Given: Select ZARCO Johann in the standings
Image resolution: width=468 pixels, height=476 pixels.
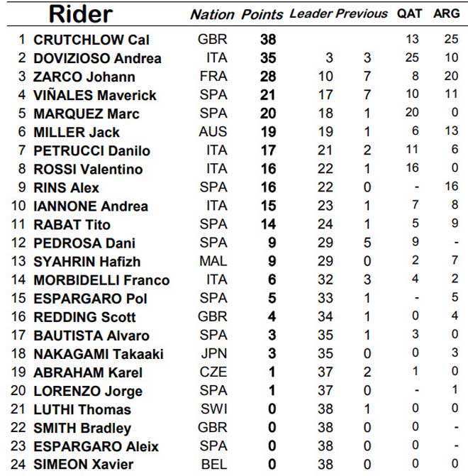Looking at the screenshot, I should click(x=84, y=77).
